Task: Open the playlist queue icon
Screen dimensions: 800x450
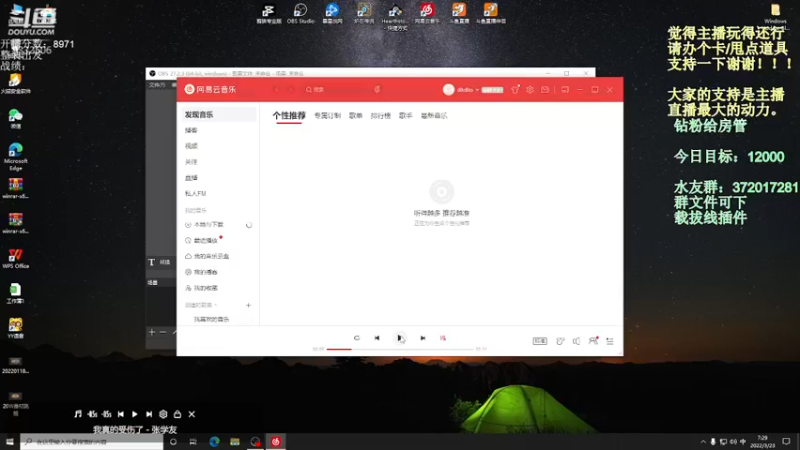Action: 610,341
